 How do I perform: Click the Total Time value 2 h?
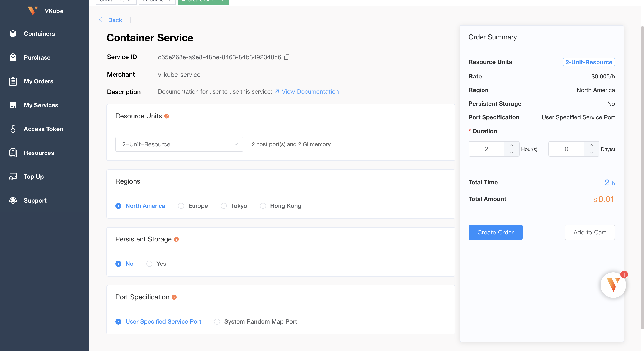point(609,183)
